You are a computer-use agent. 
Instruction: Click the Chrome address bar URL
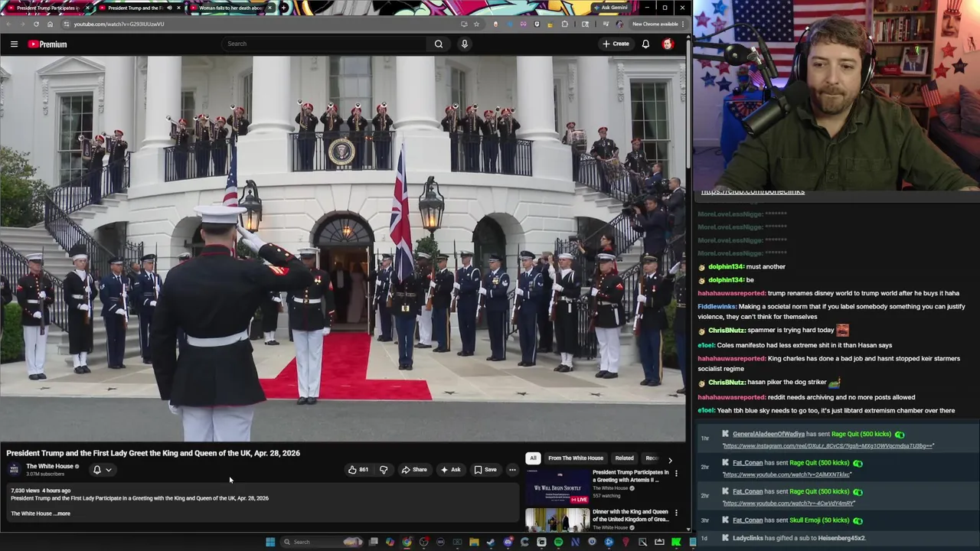point(119,24)
